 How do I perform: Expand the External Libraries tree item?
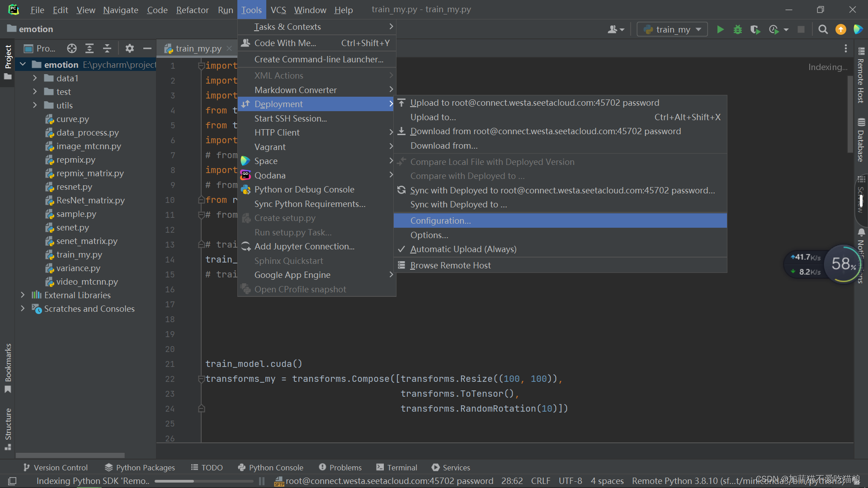tap(22, 295)
